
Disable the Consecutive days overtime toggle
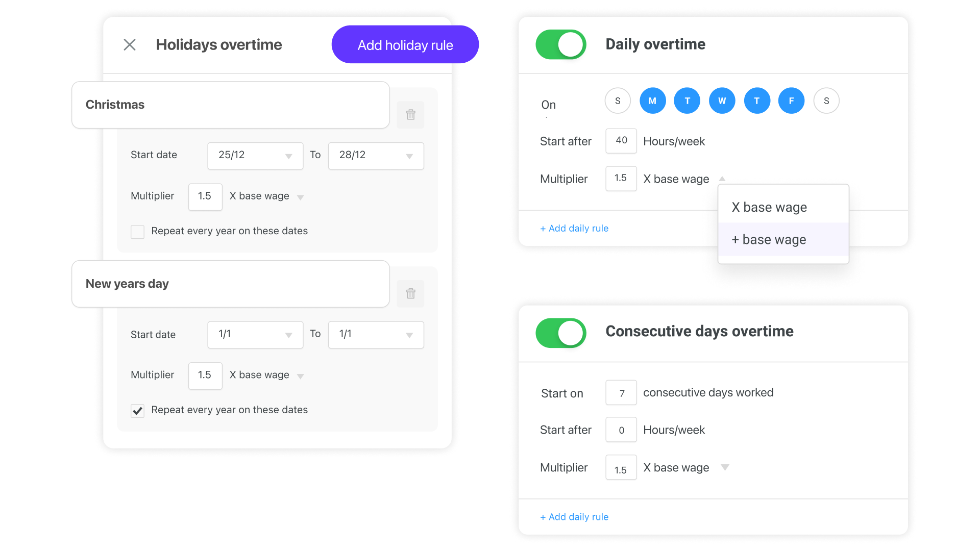click(561, 333)
